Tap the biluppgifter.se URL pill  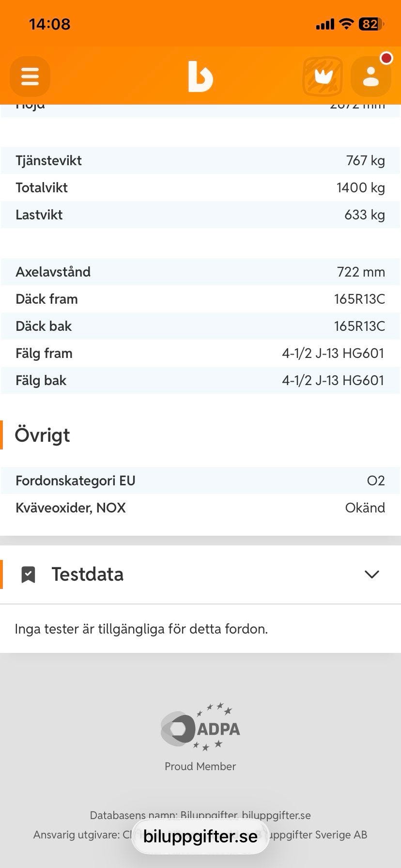click(x=200, y=836)
